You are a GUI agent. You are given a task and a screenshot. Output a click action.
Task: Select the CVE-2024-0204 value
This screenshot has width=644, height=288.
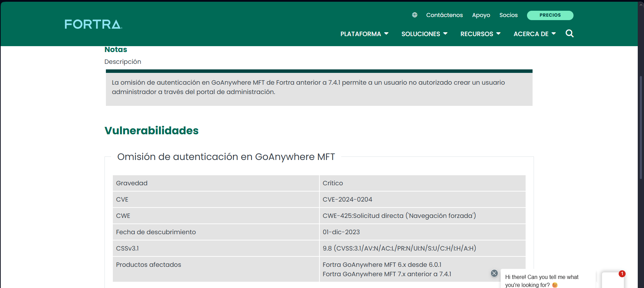pos(347,200)
